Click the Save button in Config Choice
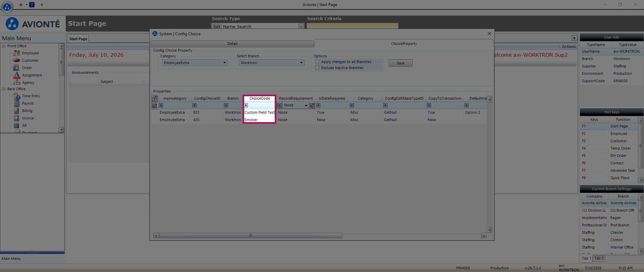 click(x=400, y=63)
